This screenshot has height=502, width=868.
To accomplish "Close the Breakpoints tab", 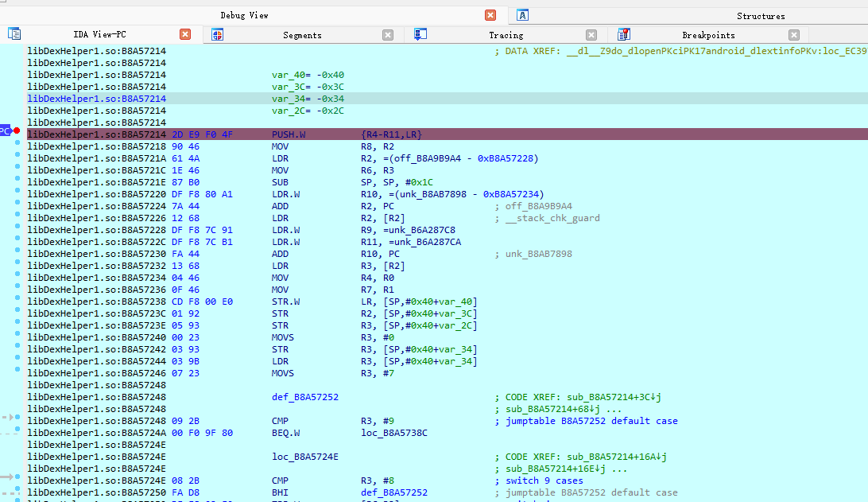I will tap(793, 35).
